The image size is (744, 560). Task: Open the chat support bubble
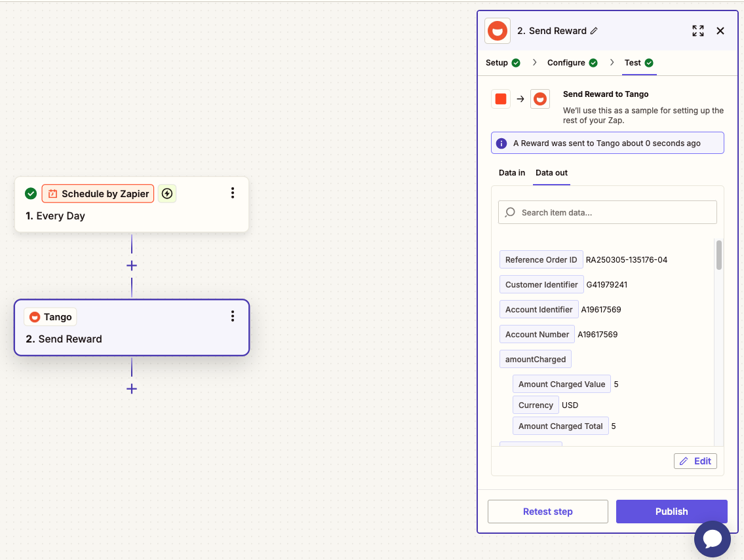click(x=713, y=539)
